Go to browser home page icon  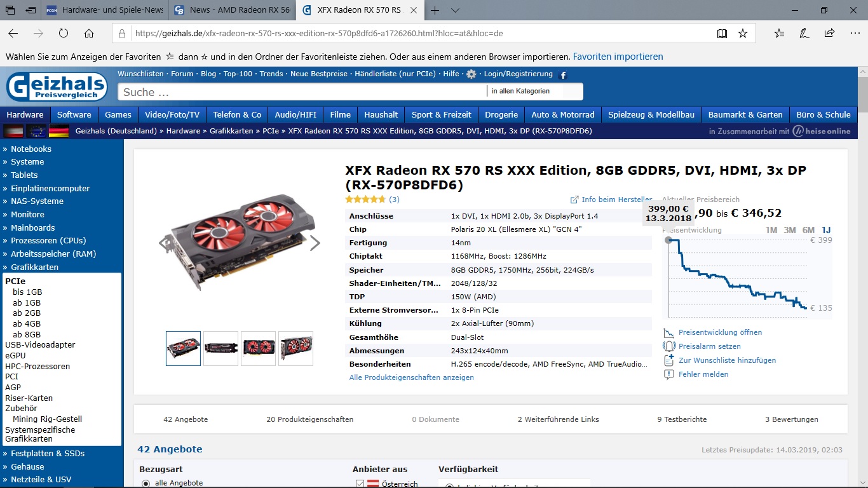pyautogui.click(x=89, y=33)
